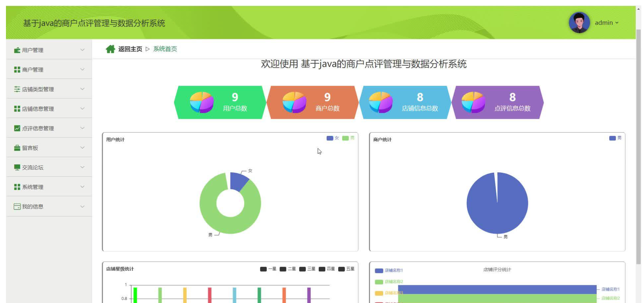Open the 用户管理 menu item
The image size is (644, 303).
click(49, 50)
